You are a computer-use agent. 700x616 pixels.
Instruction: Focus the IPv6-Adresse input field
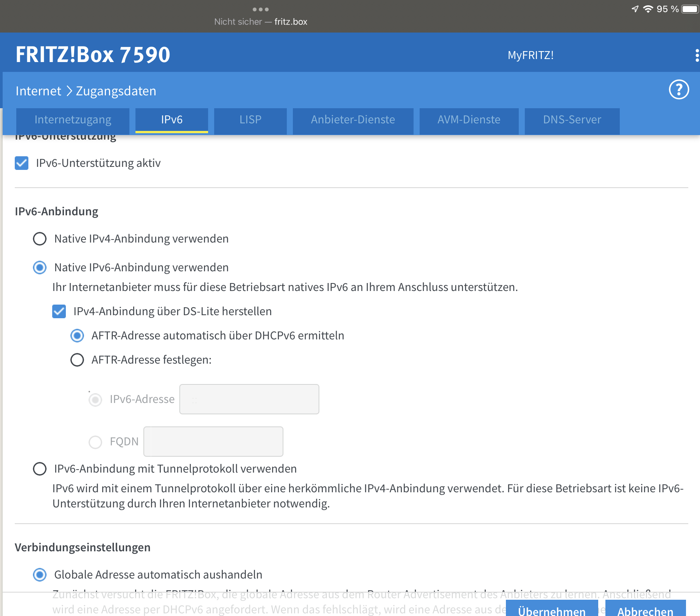[249, 399]
